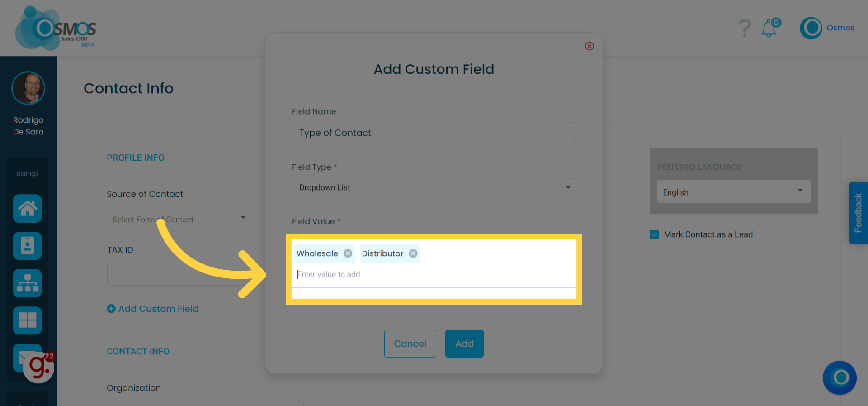Click the help question mark icon
Screen dimensions: 868x406
point(744,28)
